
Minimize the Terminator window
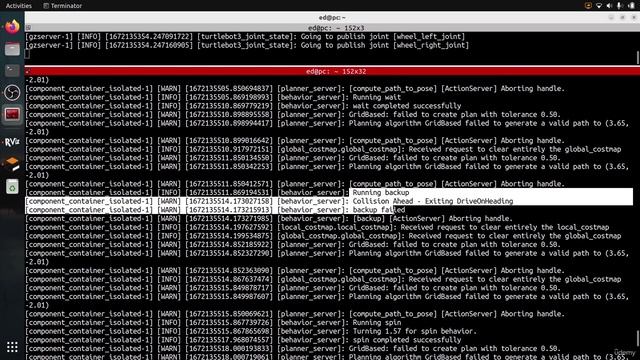tap(611, 18)
